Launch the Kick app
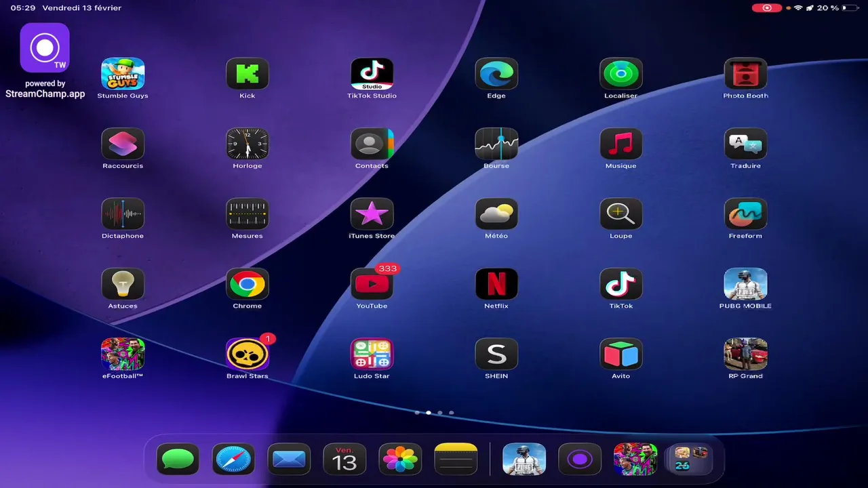This screenshot has width=868, height=488. 248,74
